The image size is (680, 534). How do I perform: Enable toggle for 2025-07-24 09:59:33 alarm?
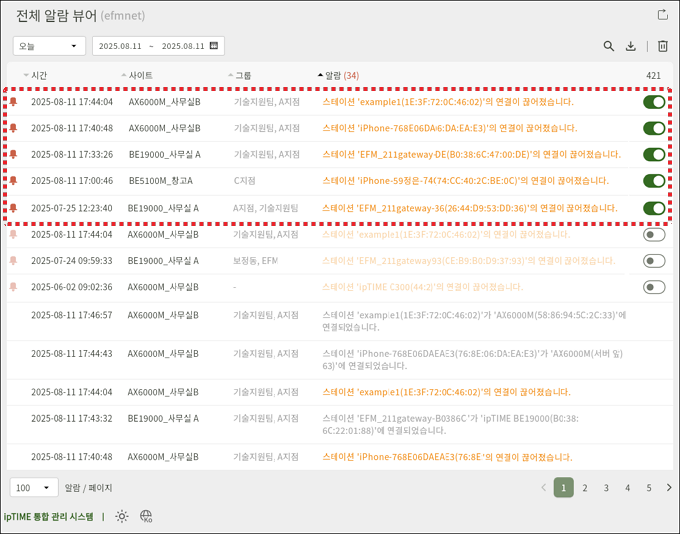[654, 261]
